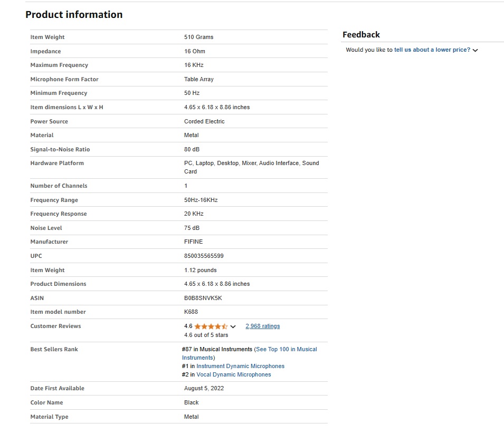Click the Hardware Platform value text

click(252, 167)
